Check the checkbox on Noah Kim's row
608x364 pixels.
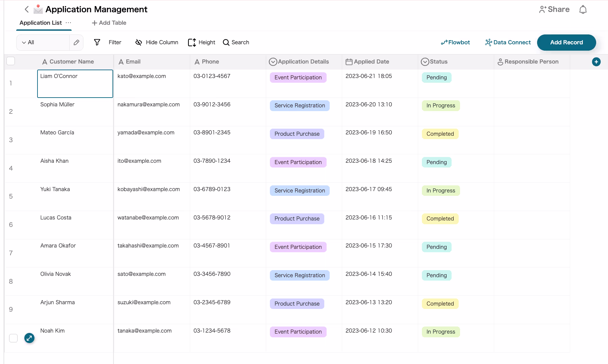click(x=13, y=338)
